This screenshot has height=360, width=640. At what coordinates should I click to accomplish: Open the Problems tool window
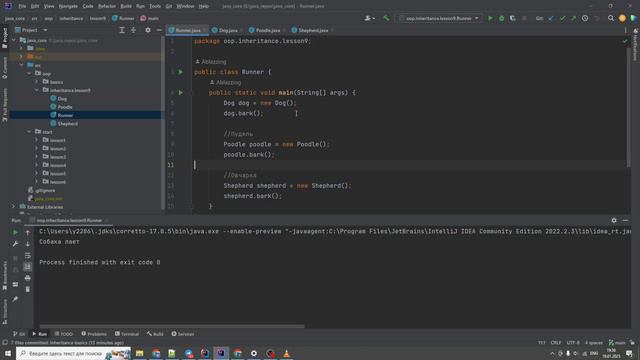94,334
